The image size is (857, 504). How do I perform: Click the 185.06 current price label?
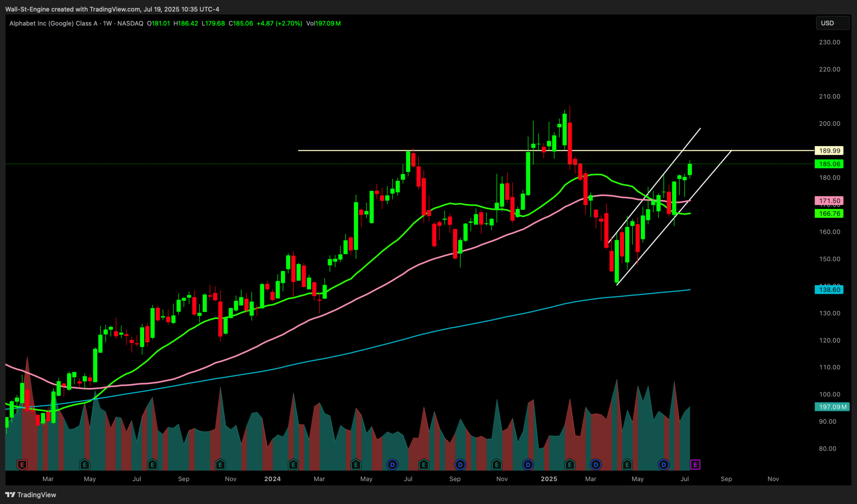(x=829, y=164)
